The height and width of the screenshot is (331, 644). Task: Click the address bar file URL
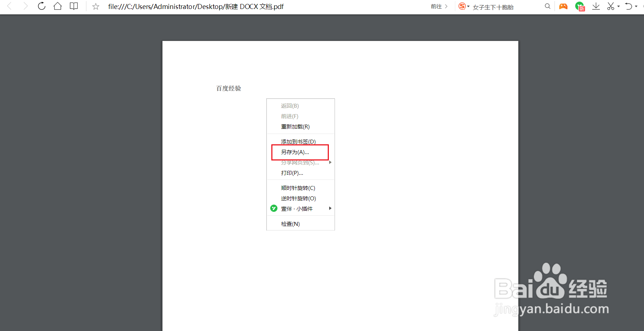click(196, 6)
